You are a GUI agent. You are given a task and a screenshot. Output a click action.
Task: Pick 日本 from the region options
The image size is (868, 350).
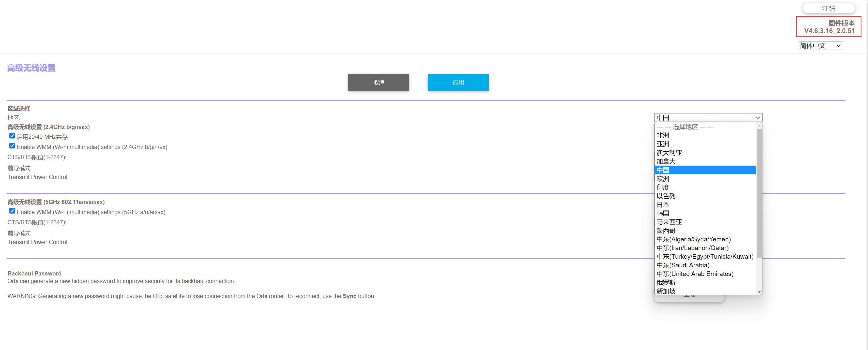coord(663,205)
